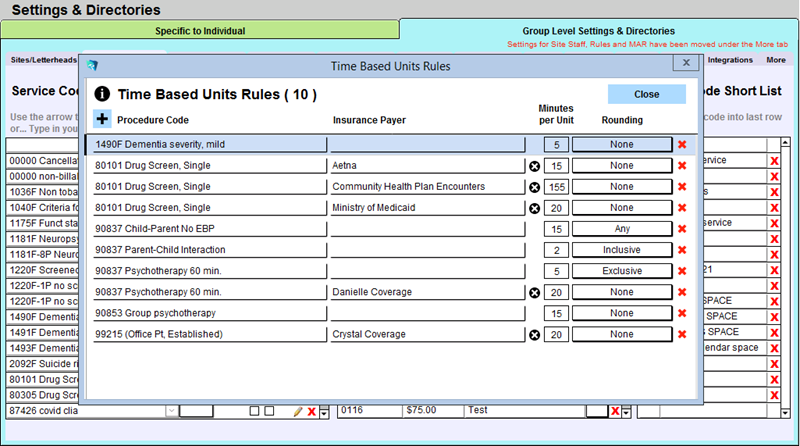Switch to the Specific to Individual tab
The width and height of the screenshot is (800, 446).
200,31
